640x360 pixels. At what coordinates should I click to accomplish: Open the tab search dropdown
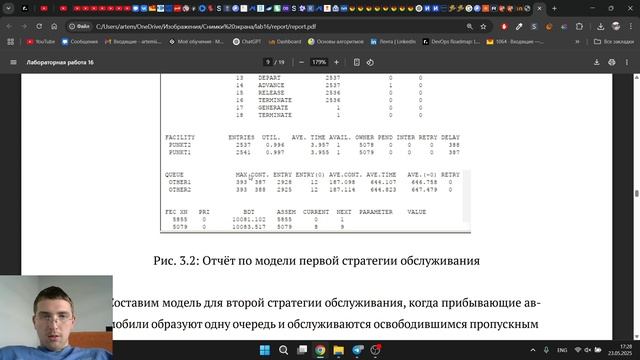click(x=8, y=8)
